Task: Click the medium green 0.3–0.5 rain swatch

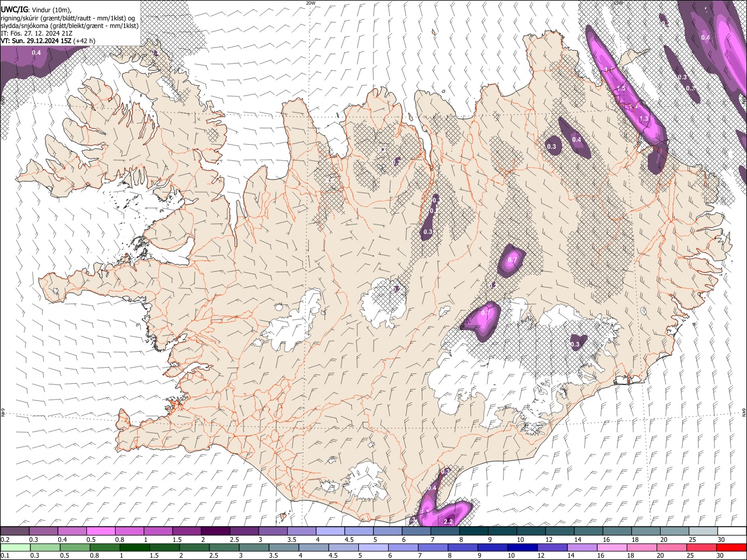Action: [45, 547]
